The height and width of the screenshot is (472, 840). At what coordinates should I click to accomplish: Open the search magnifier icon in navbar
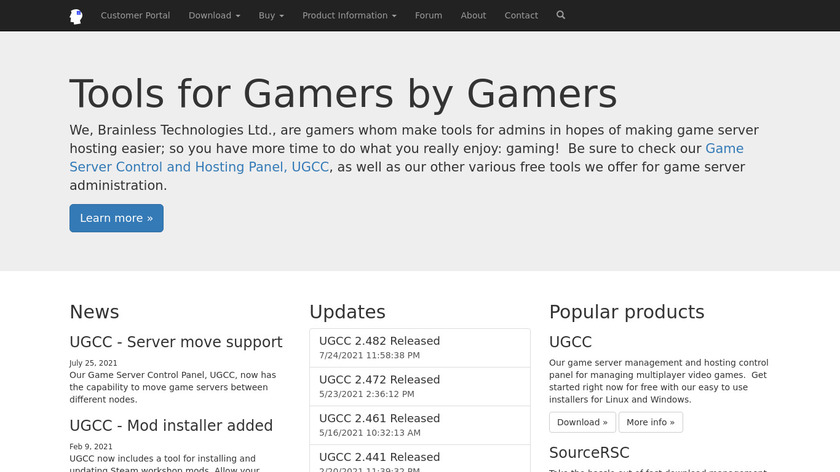(560, 15)
